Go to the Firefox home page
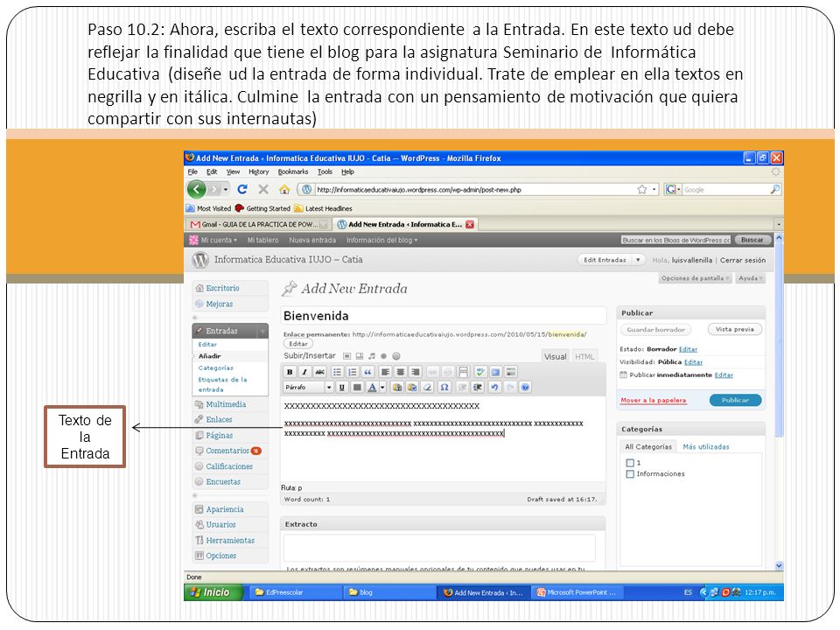The width and height of the screenshot is (840, 630). [284, 189]
